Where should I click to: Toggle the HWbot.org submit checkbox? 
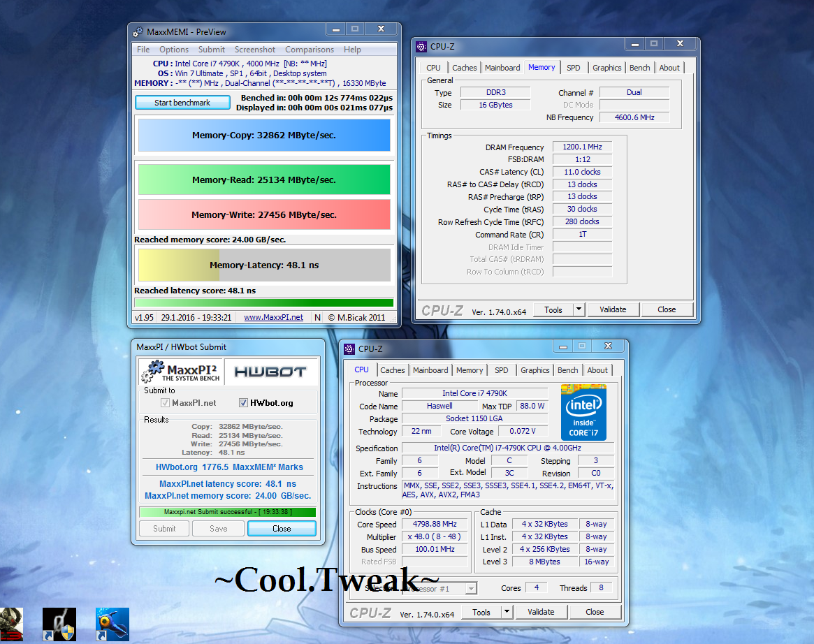point(243,403)
